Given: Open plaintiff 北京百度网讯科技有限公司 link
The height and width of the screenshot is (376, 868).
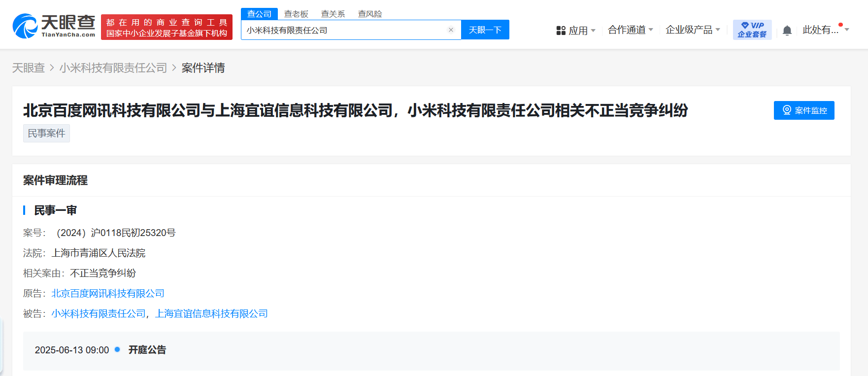Looking at the screenshot, I should [x=108, y=294].
